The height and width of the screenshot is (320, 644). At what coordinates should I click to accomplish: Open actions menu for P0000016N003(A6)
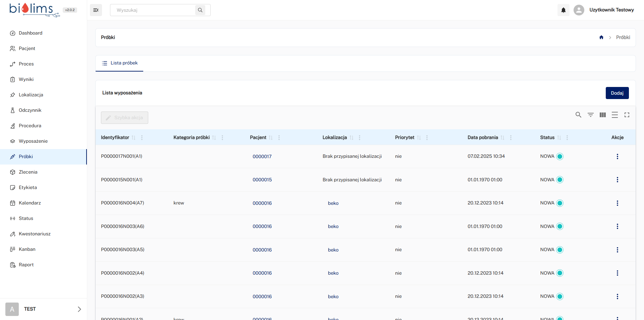(x=618, y=226)
